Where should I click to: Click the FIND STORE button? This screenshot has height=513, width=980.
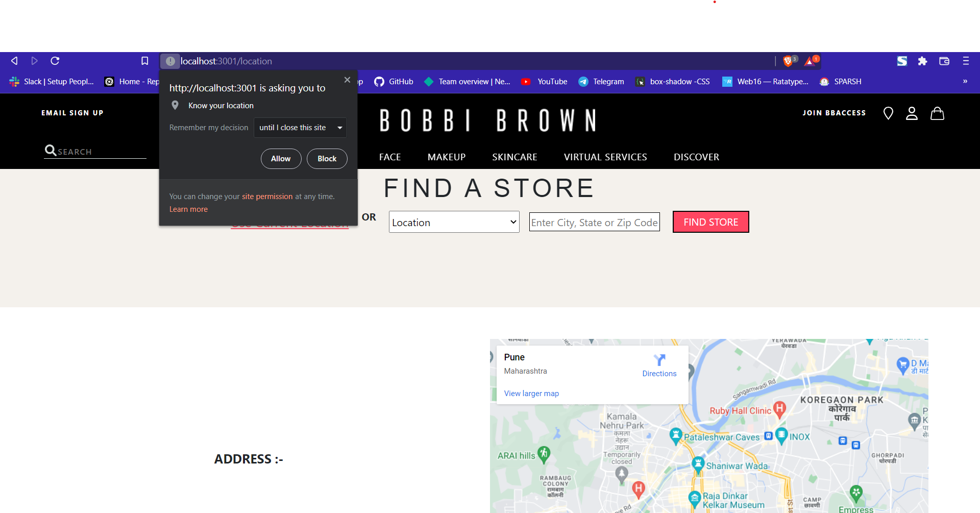point(711,222)
